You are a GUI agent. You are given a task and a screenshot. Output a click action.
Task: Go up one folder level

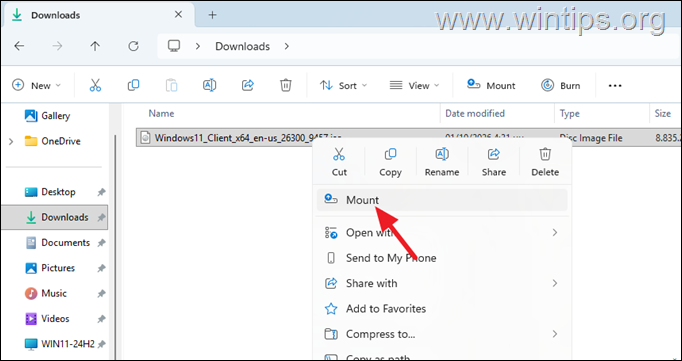[x=95, y=46]
